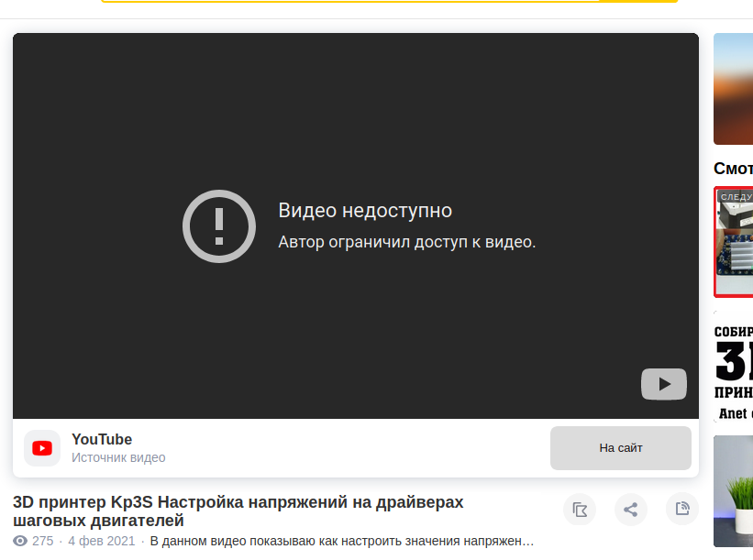Click the exclamation warning icon in the player
The height and width of the screenshot is (560, 753).
(218, 225)
